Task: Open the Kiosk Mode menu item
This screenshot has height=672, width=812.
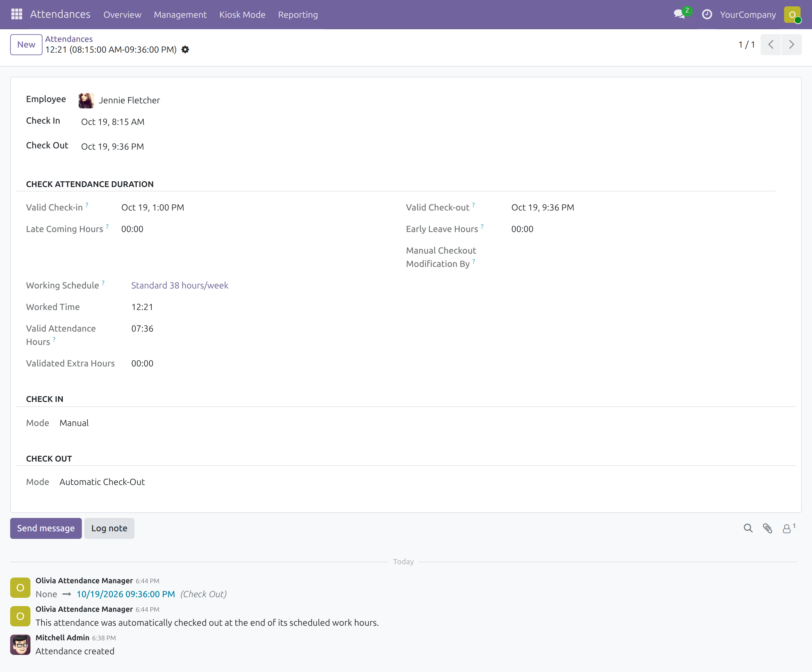Action: click(x=242, y=15)
